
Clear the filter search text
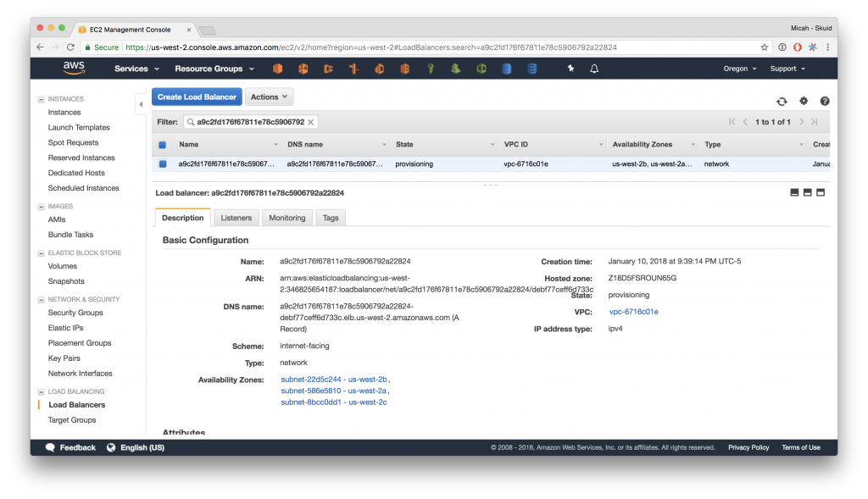[x=311, y=122]
